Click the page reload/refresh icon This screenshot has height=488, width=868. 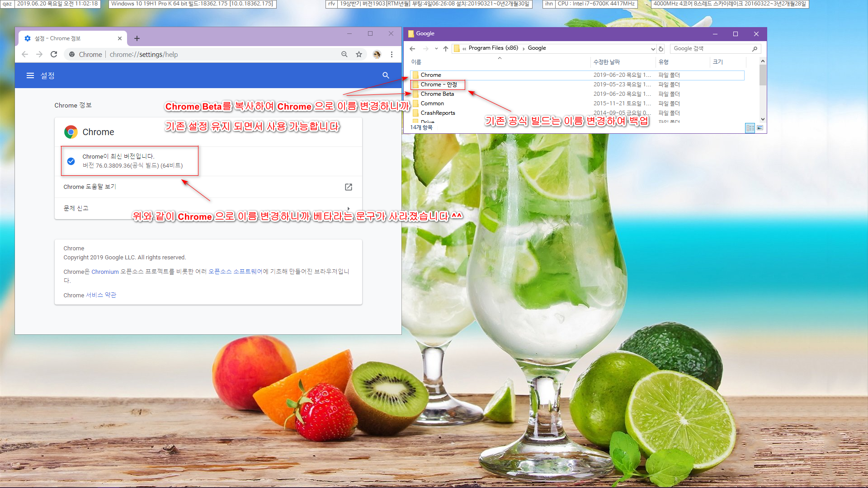click(54, 54)
